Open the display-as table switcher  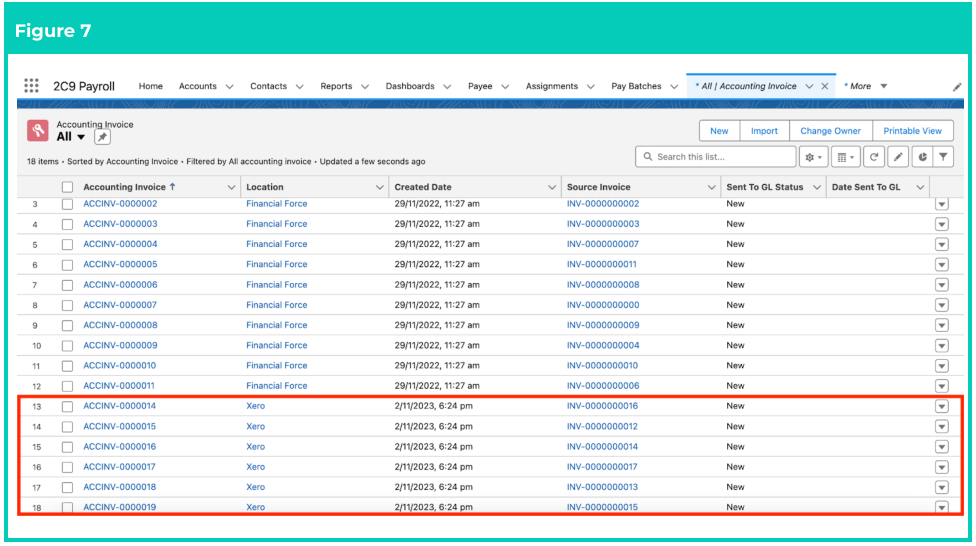[845, 157]
